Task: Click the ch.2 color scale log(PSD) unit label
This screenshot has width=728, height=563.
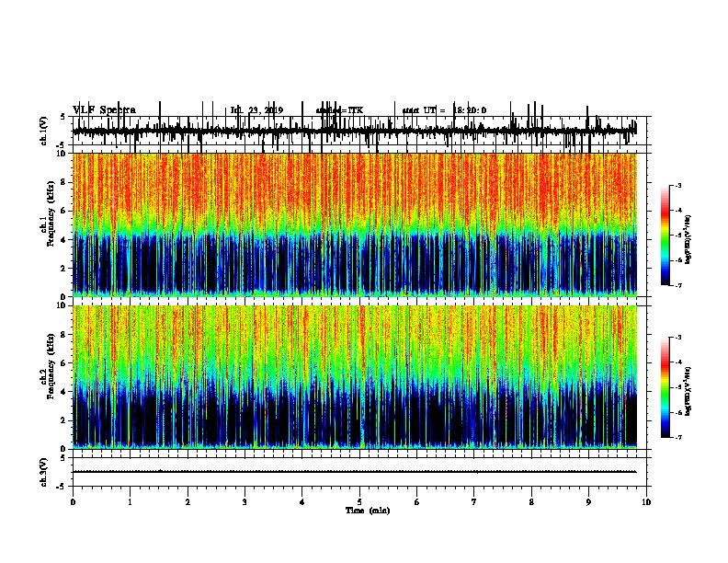Action: pos(688,392)
